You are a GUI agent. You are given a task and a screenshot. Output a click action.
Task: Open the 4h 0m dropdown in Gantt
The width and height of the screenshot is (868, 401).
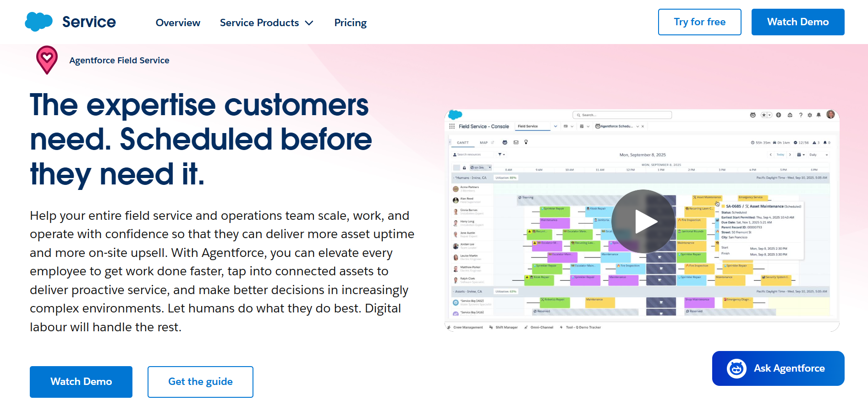click(480, 167)
